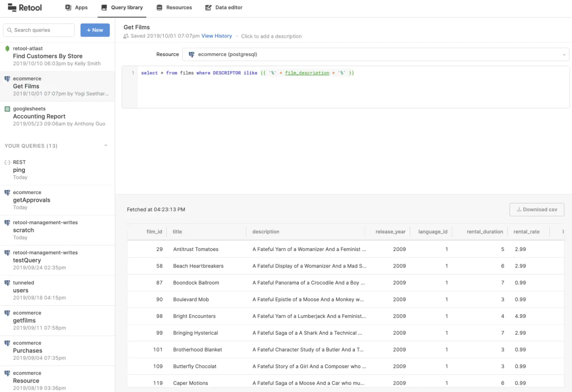Viewport: 572px width, 392px height.
Task: Click the 4.99 rental_rate cell
Action: point(520,316)
